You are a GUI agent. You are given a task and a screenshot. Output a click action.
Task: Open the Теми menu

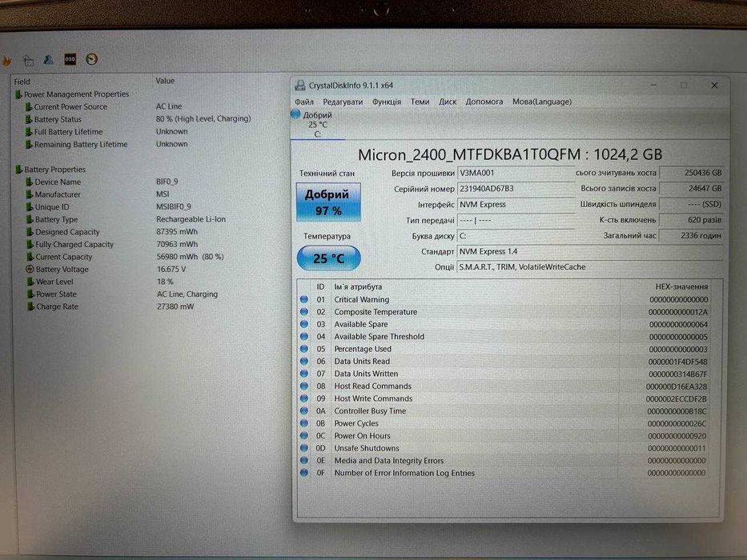pos(420,102)
